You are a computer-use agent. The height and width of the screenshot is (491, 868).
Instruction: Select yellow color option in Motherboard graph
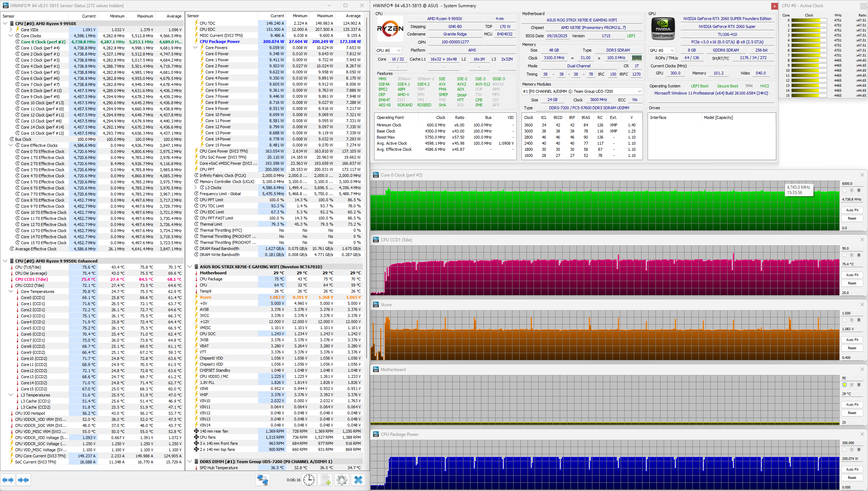pos(844,385)
